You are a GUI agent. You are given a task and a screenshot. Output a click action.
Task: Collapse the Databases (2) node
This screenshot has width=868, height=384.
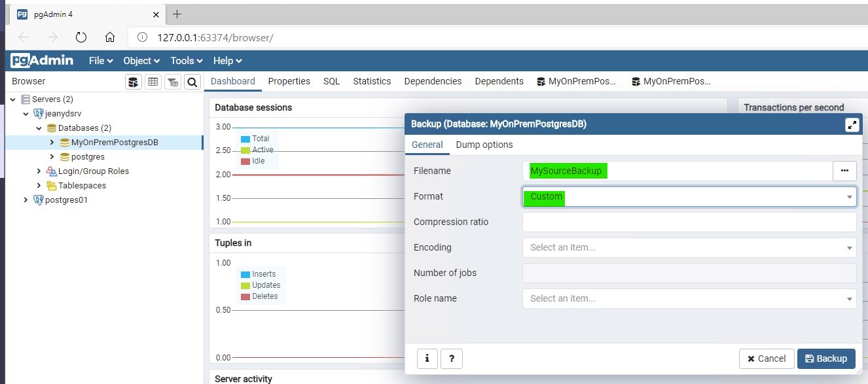39,128
